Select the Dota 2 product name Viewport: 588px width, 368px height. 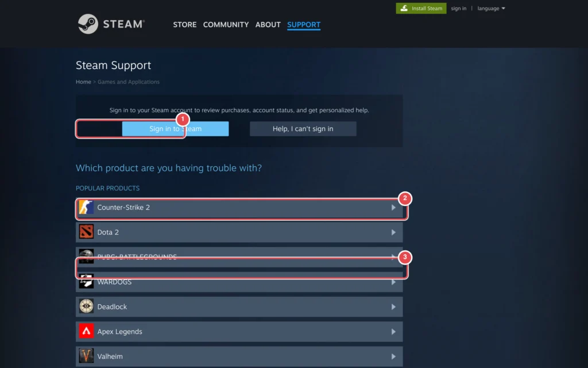point(108,232)
